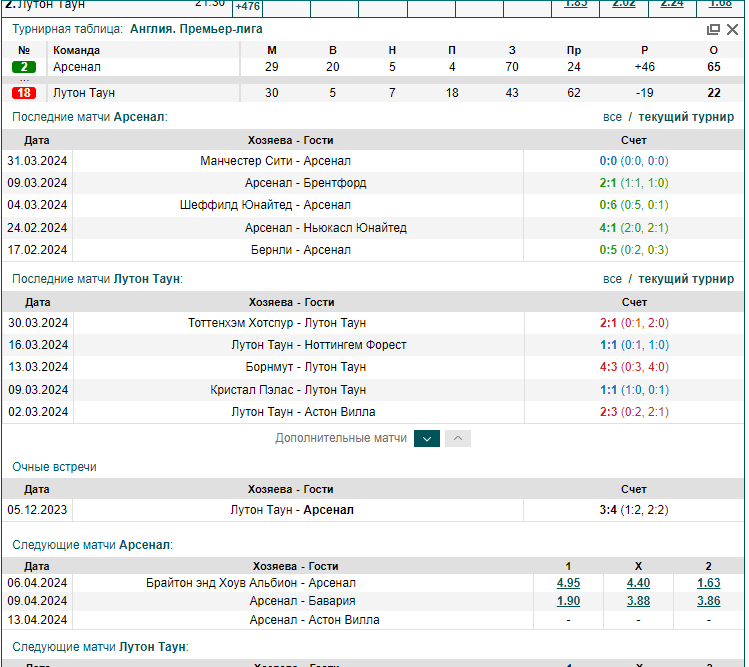
Task: Click score 3:4 of head-to-head match
Action: 608,510
